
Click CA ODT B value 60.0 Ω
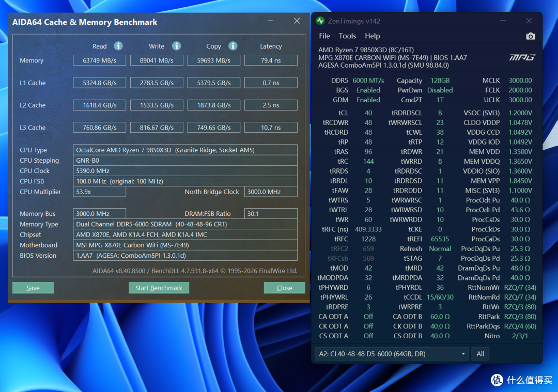click(440, 317)
